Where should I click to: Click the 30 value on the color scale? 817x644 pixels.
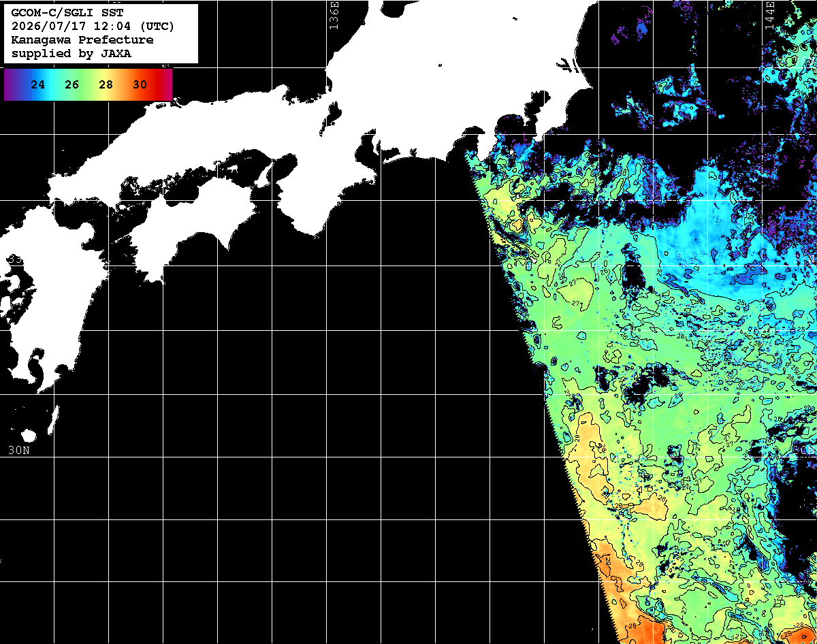coord(140,85)
